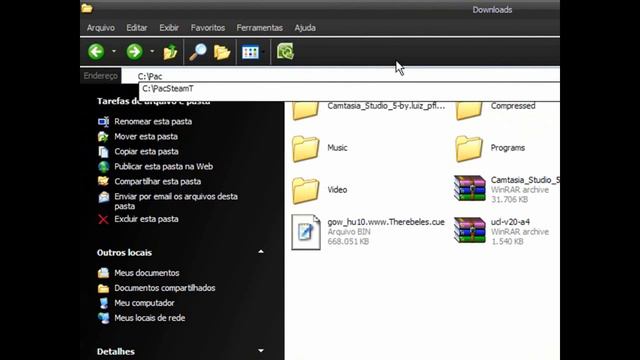
Task: Click the Documentos compartilhados folder icon
Action: pos(103,288)
